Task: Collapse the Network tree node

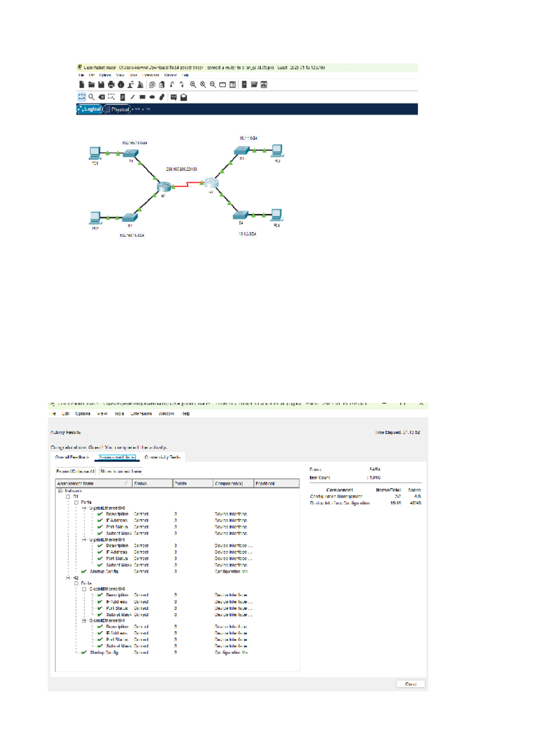Action: click(60, 491)
